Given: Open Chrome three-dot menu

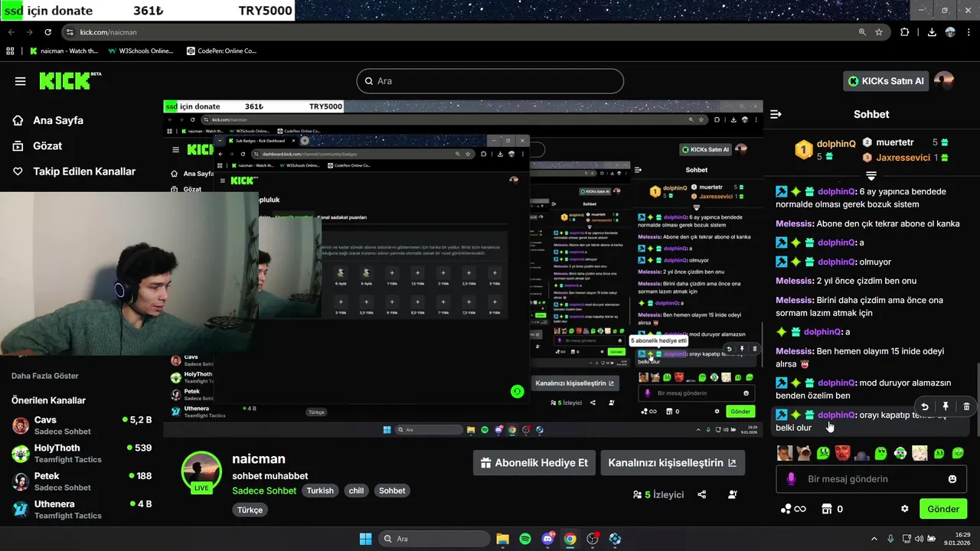Looking at the screenshot, I should click(969, 32).
